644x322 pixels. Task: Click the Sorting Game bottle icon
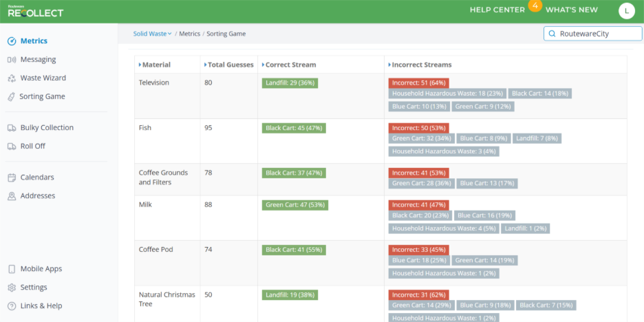[12, 96]
